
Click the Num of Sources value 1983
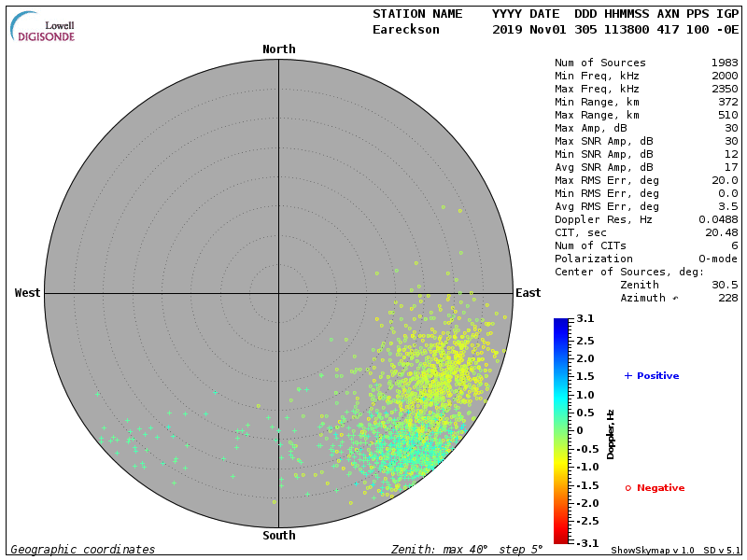pos(724,63)
